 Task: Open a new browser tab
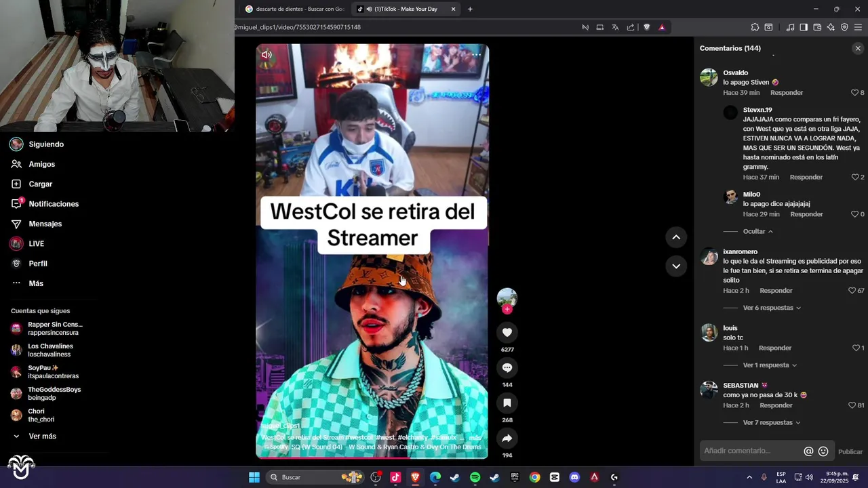point(470,9)
